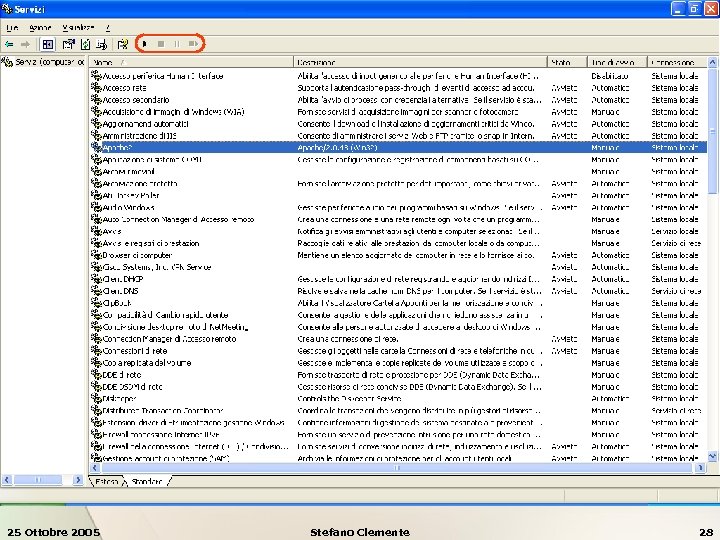The width and height of the screenshot is (720, 540).
Task: Select the Avvisi e registri di prestazioni service
Action: coord(151,243)
